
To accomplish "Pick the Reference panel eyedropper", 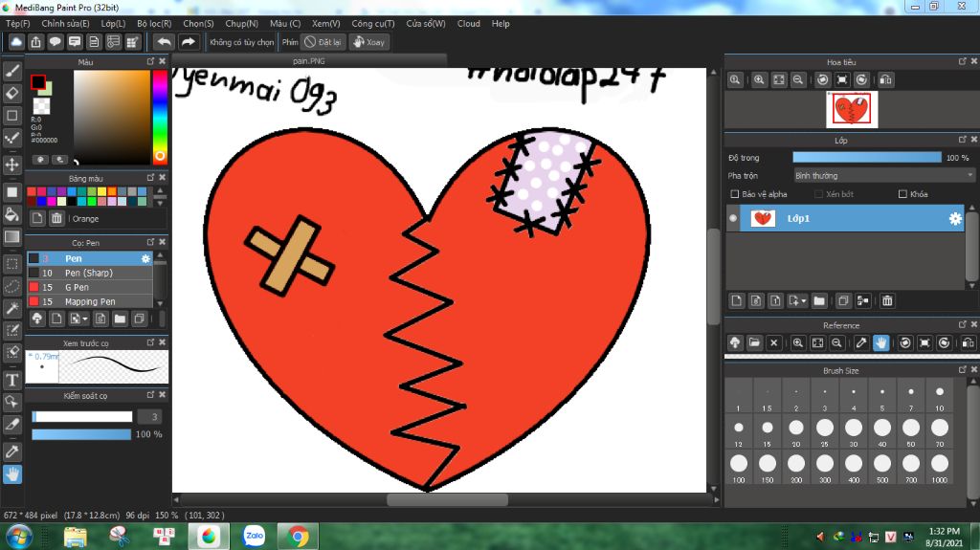I will pos(861,342).
